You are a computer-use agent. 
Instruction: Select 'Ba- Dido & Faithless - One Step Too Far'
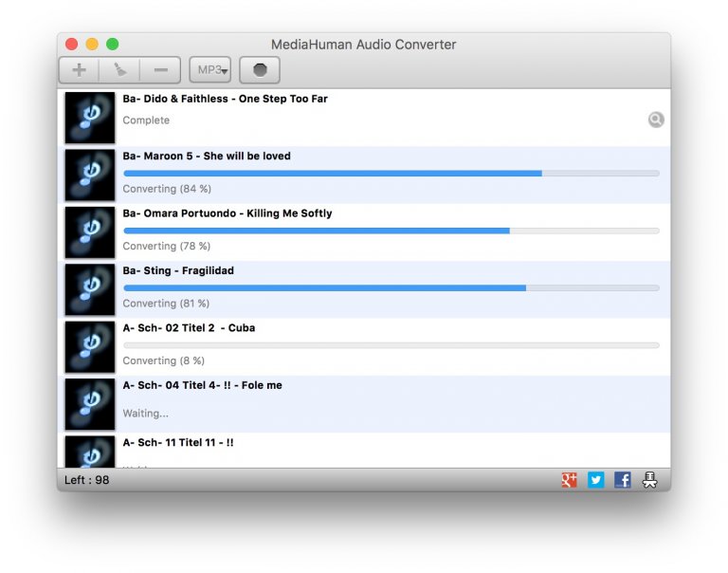(x=226, y=99)
